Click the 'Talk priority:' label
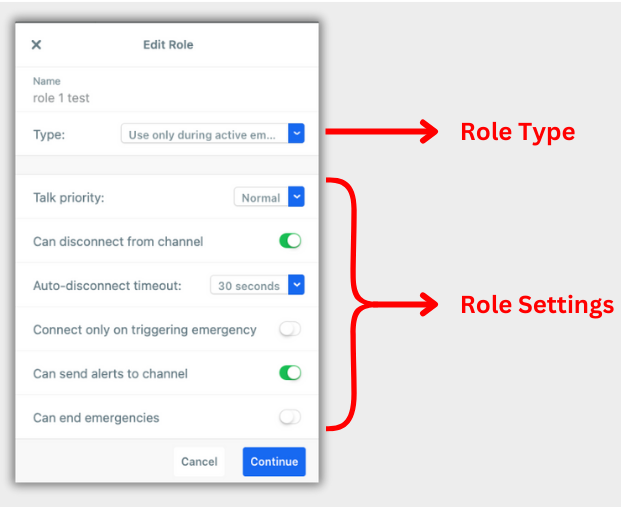Viewport: 621px width, 507px height. tap(69, 197)
